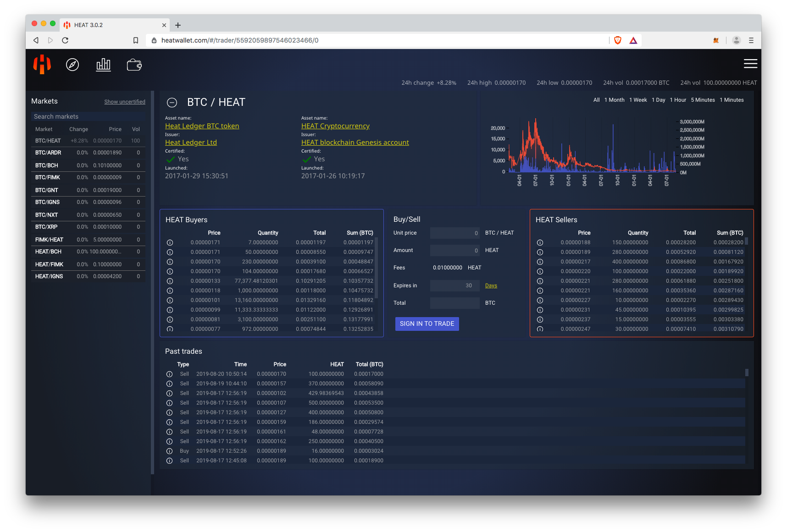Select the BTC/FIMK market row
The width and height of the screenshot is (787, 532).
tap(88, 177)
